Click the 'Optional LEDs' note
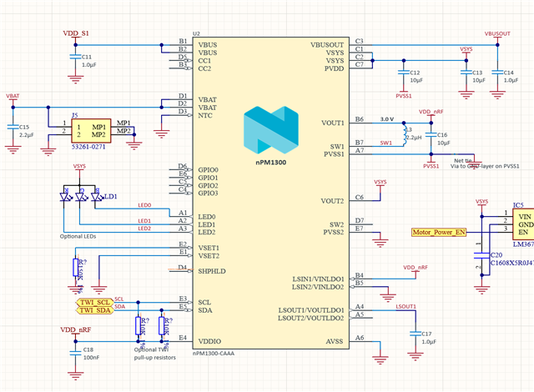The width and height of the screenshot is (534, 392). tap(78, 236)
